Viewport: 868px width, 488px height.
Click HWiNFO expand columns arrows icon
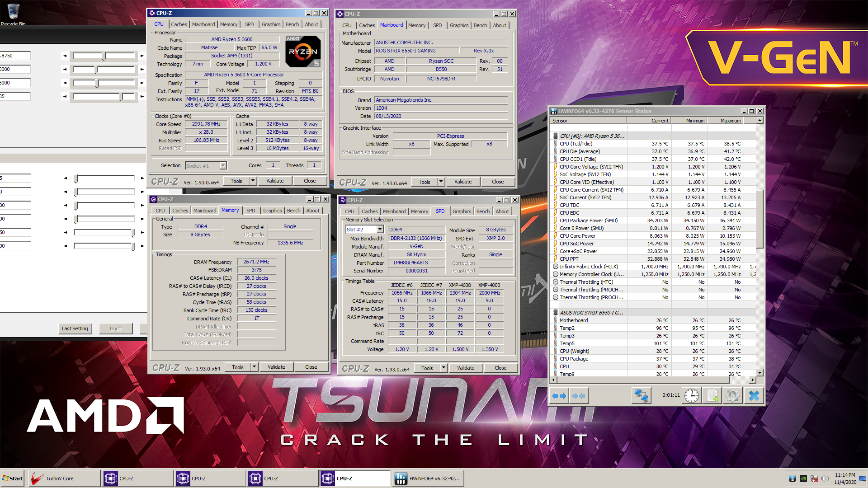pos(559,396)
